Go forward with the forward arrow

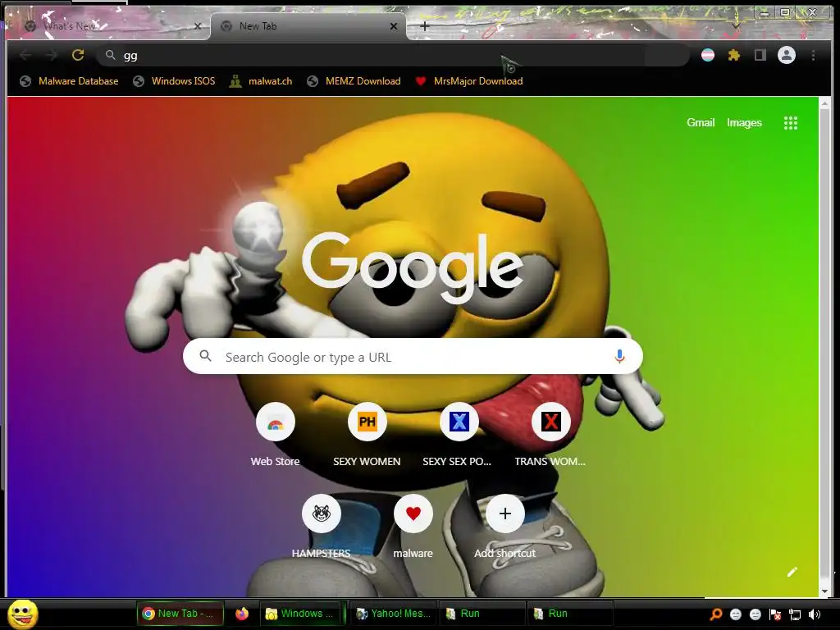pos(52,55)
